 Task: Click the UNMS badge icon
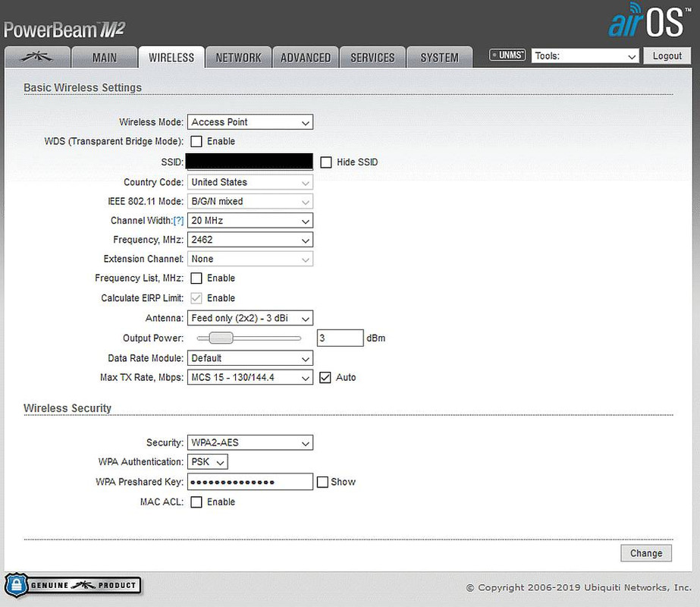point(507,55)
